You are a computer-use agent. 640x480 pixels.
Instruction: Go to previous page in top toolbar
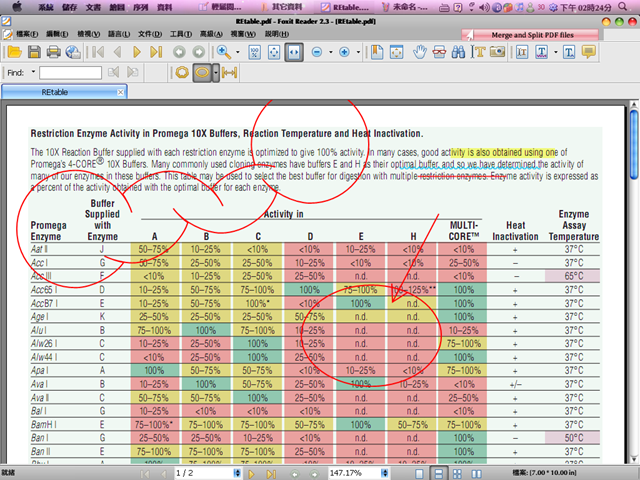[x=118, y=52]
